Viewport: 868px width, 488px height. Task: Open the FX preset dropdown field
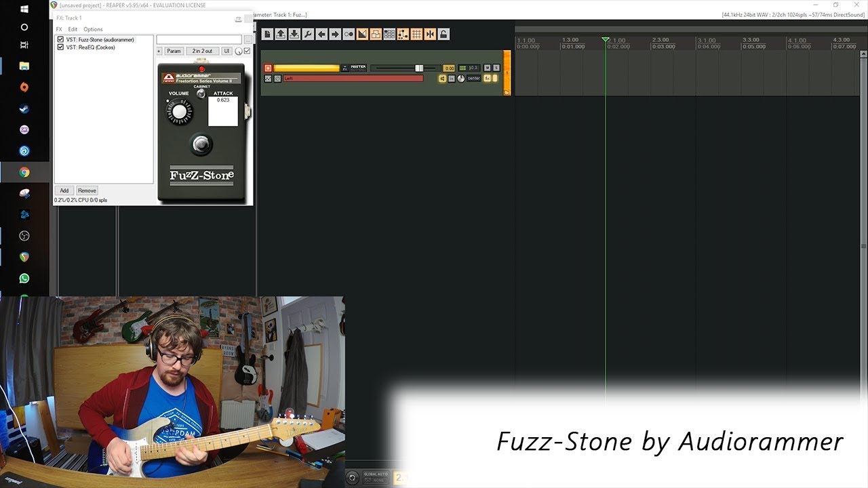pyautogui.click(x=199, y=40)
